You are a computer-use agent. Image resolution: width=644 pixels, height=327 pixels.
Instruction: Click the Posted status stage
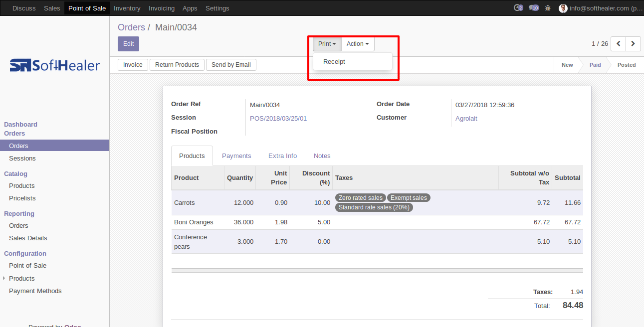tap(627, 65)
